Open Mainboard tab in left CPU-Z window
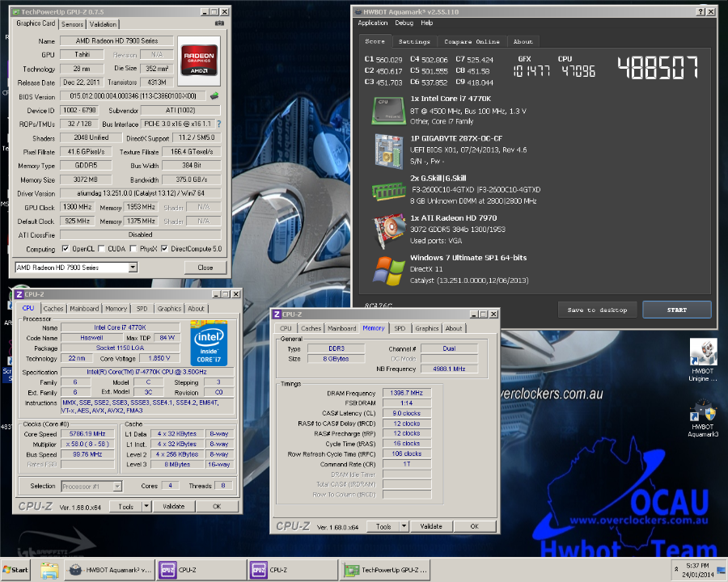Image resolution: width=728 pixels, height=582 pixels. [x=84, y=309]
